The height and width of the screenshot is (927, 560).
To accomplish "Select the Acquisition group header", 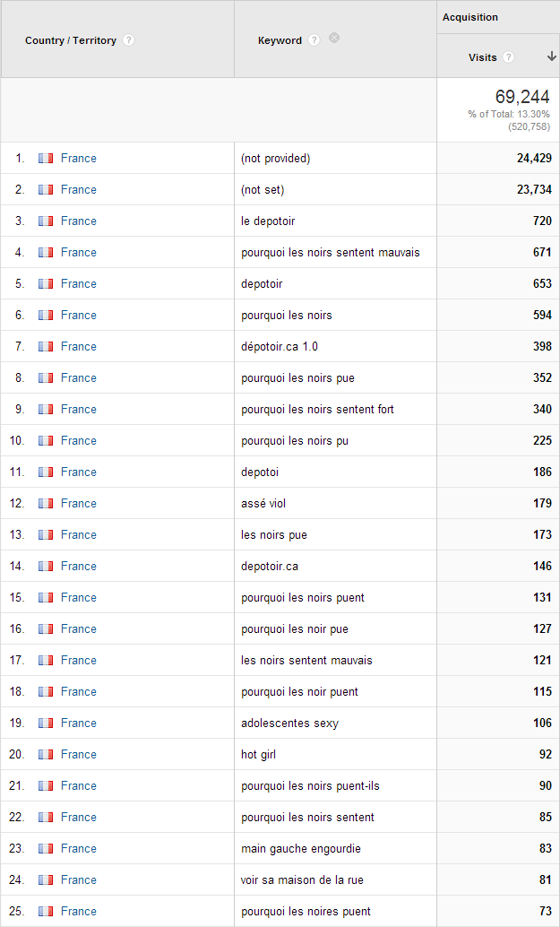I will (x=470, y=17).
